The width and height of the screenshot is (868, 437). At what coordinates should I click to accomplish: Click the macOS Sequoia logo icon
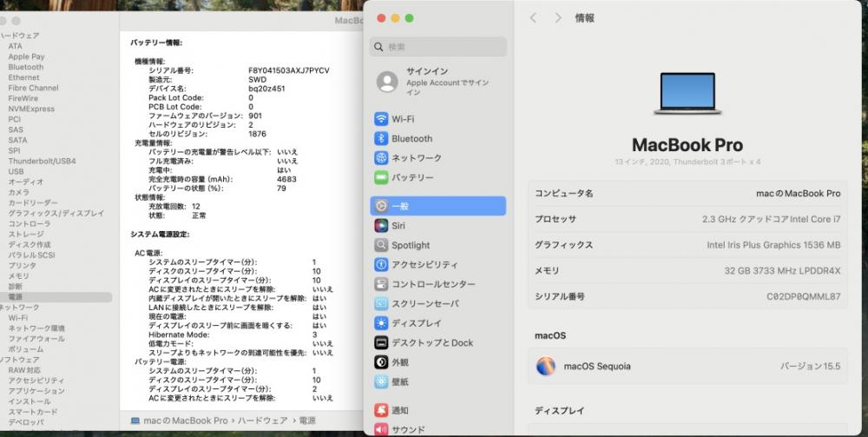coord(546,366)
